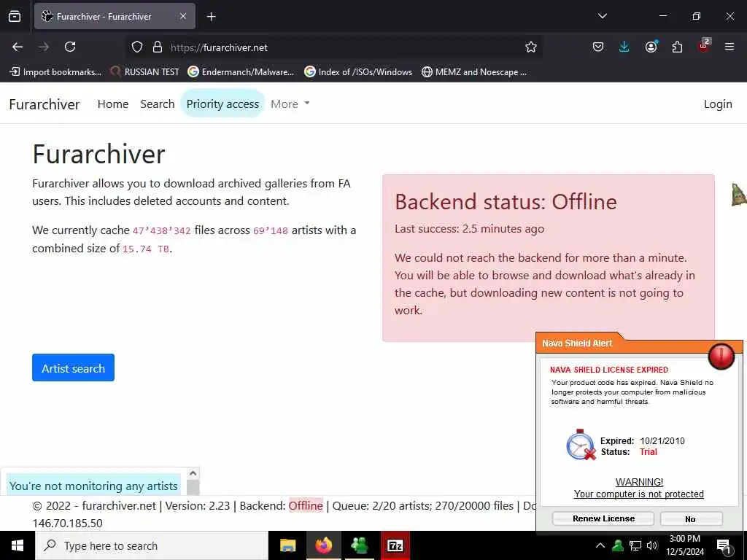Open the 7-Zip taskbar icon
747x560 pixels.
[x=395, y=545]
